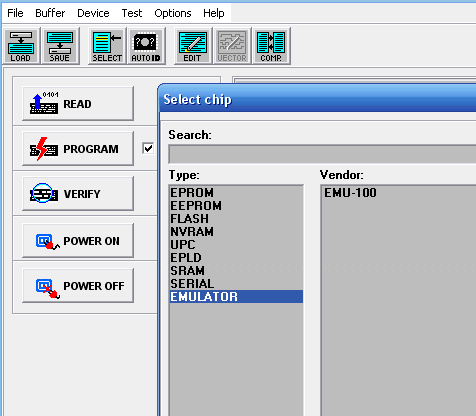Click into the Search input field

[322, 154]
